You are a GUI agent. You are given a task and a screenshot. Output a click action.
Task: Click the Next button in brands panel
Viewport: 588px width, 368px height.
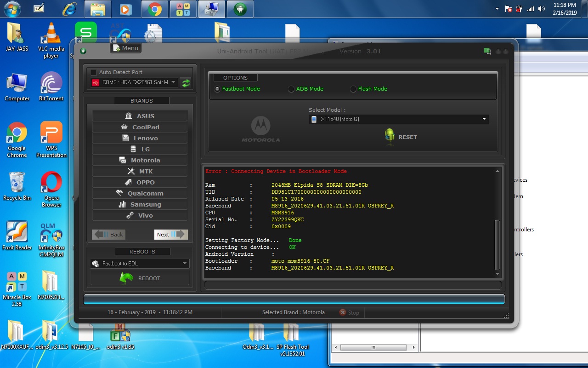(x=171, y=235)
